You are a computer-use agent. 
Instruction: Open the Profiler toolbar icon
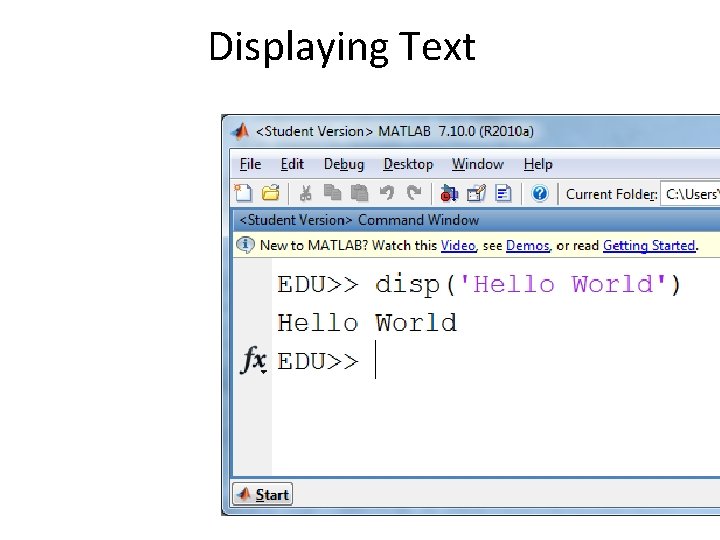click(503, 193)
